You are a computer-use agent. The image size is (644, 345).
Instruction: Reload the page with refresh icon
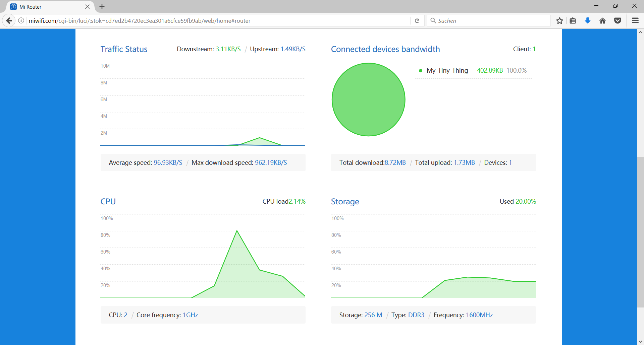coord(417,21)
